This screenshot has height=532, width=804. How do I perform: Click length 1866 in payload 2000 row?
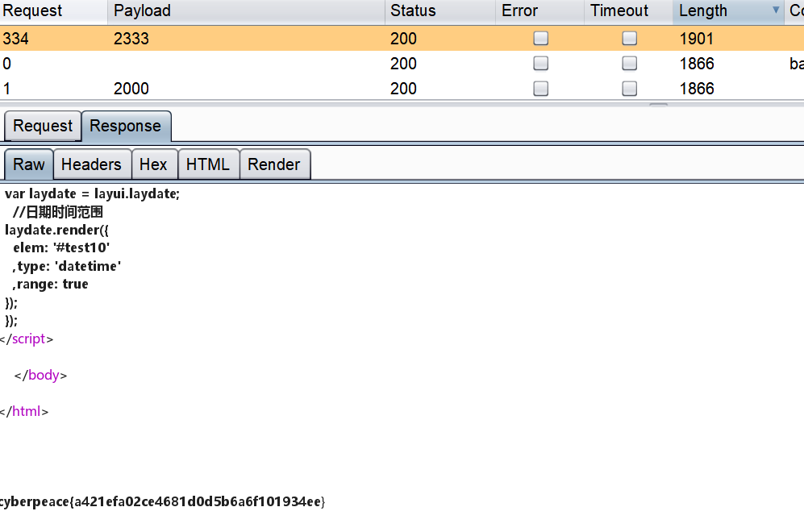tap(697, 89)
